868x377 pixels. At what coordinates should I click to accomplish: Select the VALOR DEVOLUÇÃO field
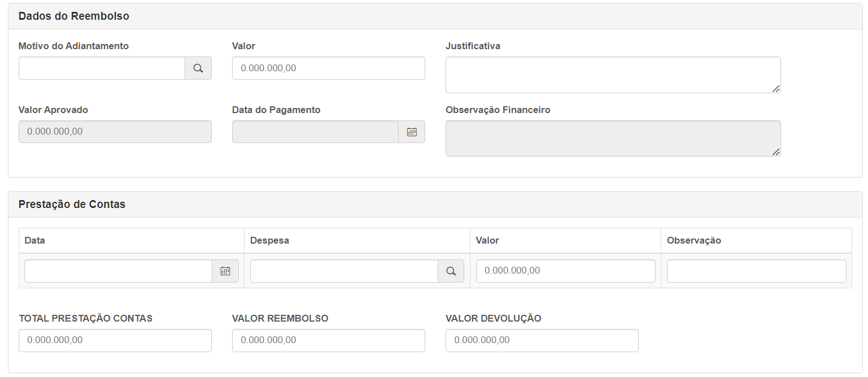(x=542, y=341)
